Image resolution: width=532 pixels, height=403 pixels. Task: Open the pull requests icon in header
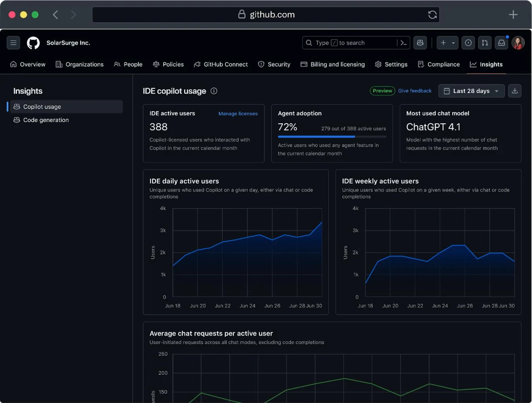(x=485, y=43)
